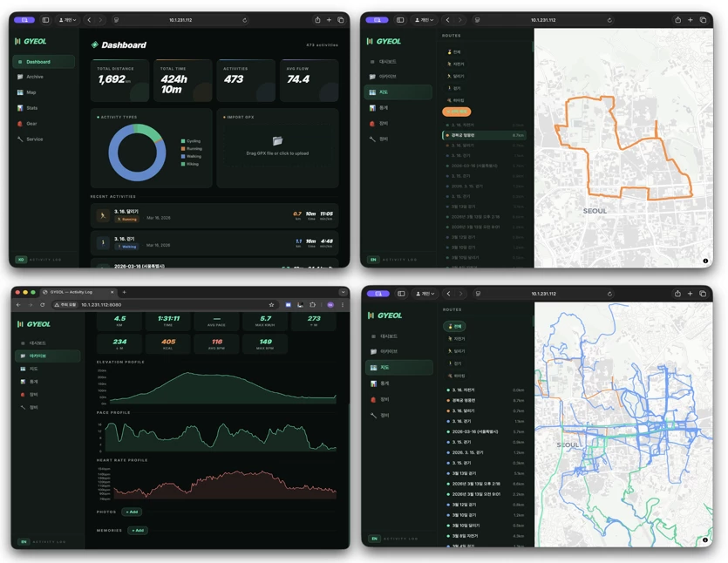Open Stats in the English sidebar
728x563 pixels.
[x=32, y=108]
